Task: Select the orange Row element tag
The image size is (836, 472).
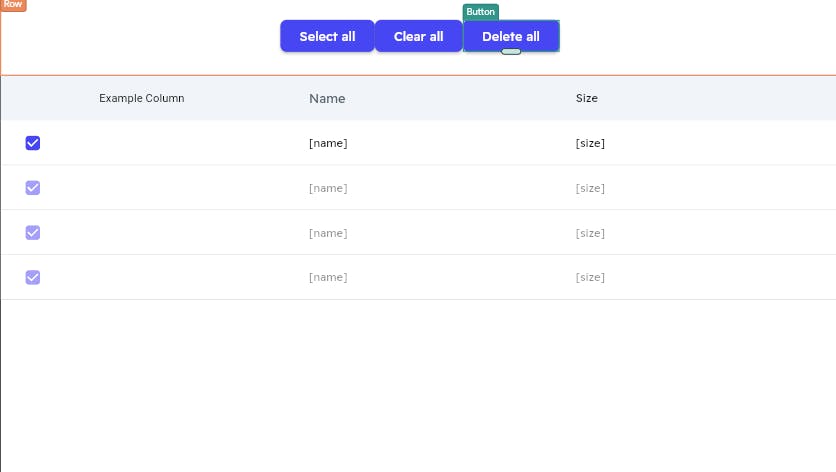Action: point(13,5)
